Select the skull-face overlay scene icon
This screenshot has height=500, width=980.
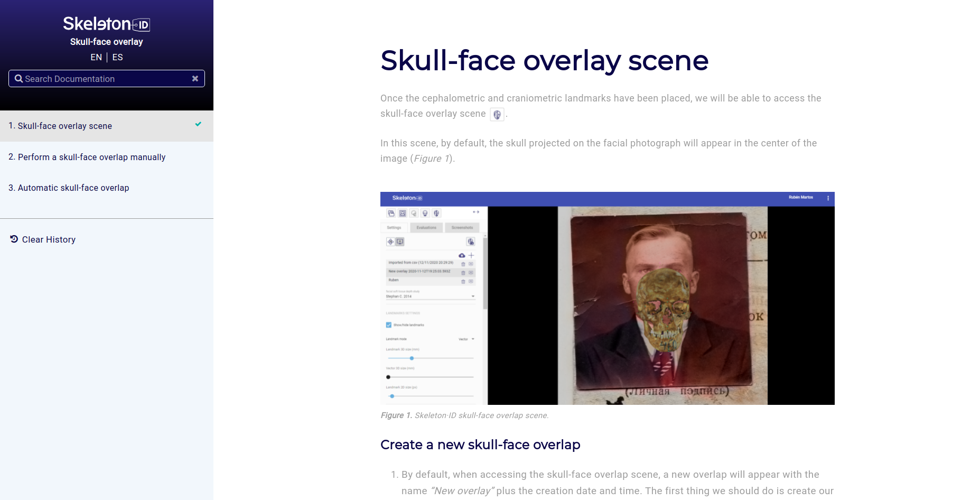(436, 213)
